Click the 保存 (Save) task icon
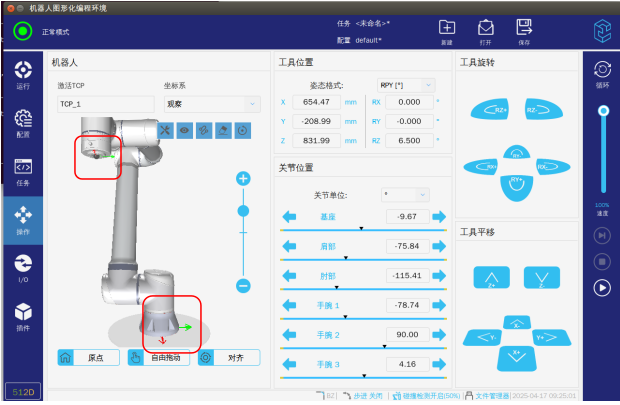This screenshot has height=405, width=620. 523,29
